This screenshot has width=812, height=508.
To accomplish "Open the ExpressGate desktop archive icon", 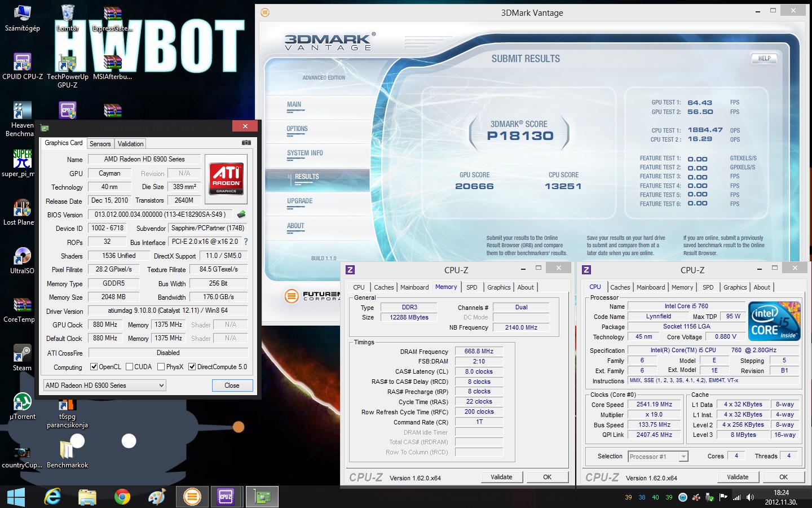I will pyautogui.click(x=112, y=18).
